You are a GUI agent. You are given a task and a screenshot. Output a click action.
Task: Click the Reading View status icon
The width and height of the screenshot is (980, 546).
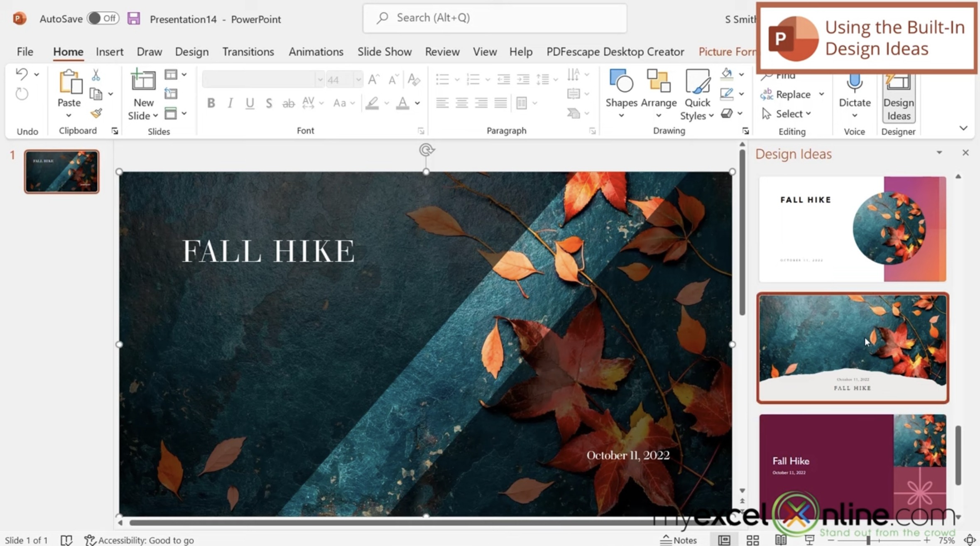[x=781, y=540]
